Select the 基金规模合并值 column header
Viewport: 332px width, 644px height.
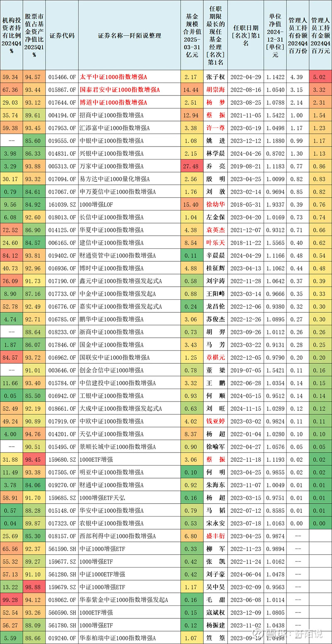pos(192,35)
